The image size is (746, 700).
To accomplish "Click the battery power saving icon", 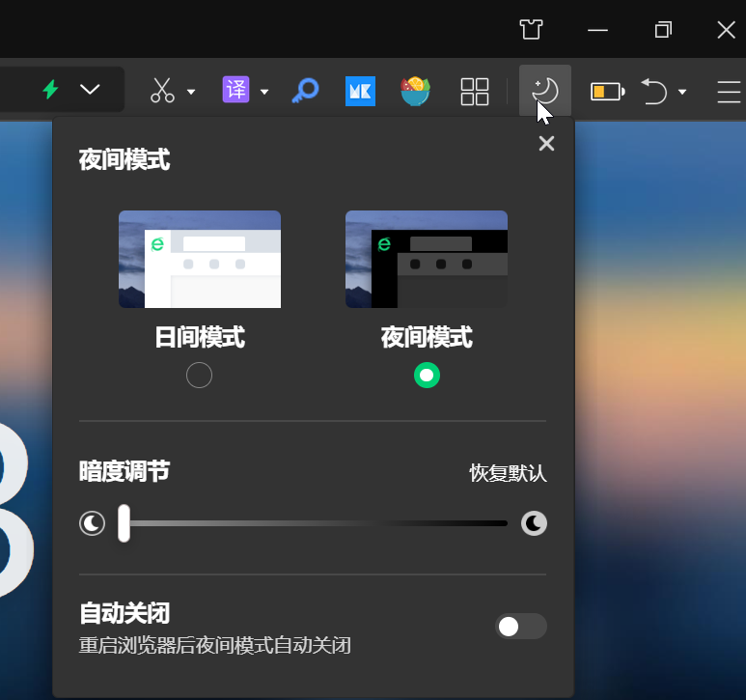I will coord(608,92).
